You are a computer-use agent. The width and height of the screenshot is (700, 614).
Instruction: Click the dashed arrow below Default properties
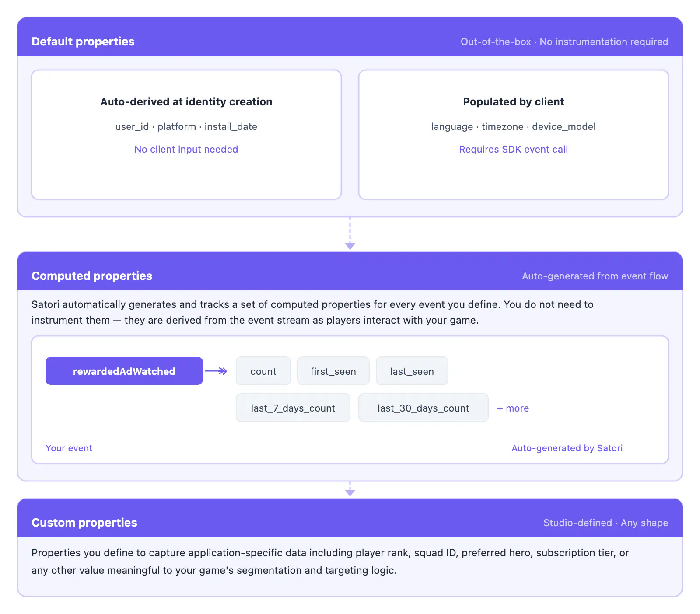coord(350,234)
